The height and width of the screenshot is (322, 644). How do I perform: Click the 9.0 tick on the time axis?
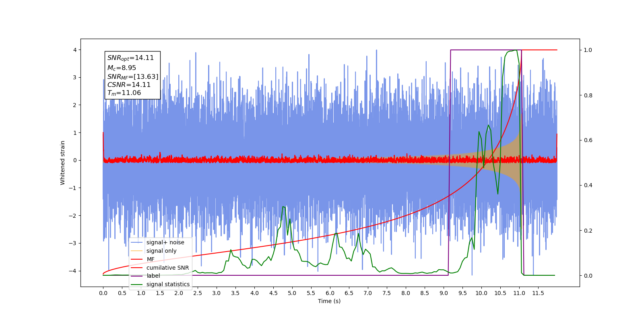point(444,293)
